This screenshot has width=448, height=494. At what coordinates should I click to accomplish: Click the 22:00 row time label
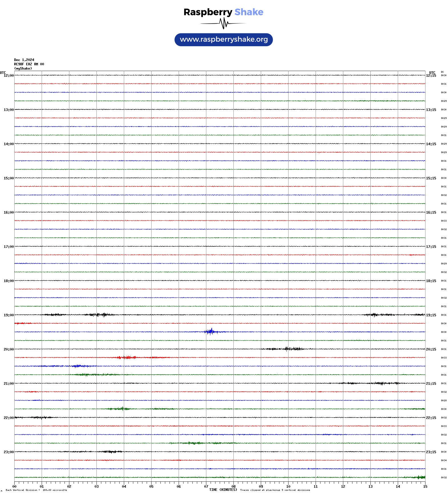click(9, 418)
